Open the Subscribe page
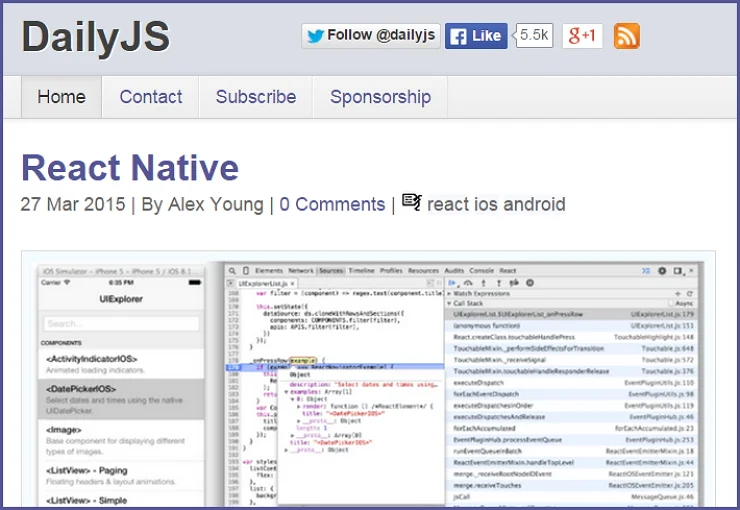740x510 pixels. point(256,97)
